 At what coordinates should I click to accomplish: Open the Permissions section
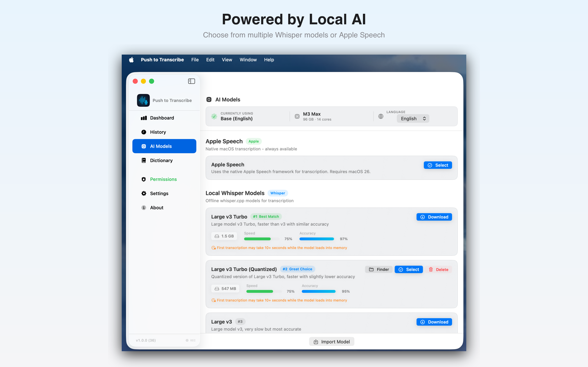163,179
